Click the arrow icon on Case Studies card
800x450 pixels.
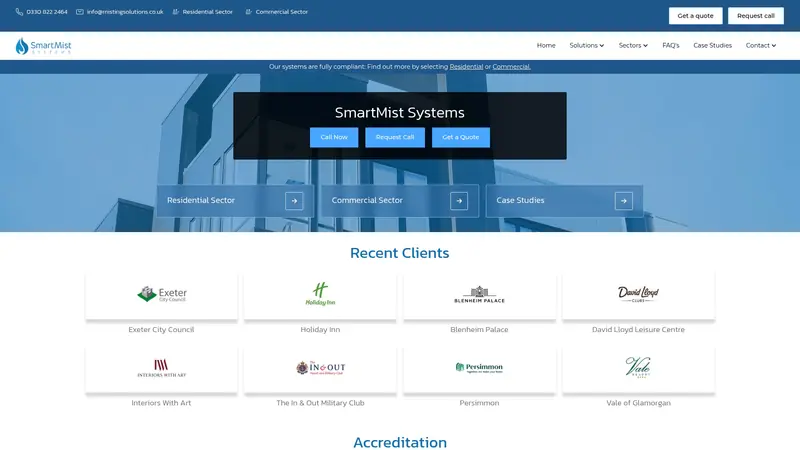tap(623, 201)
